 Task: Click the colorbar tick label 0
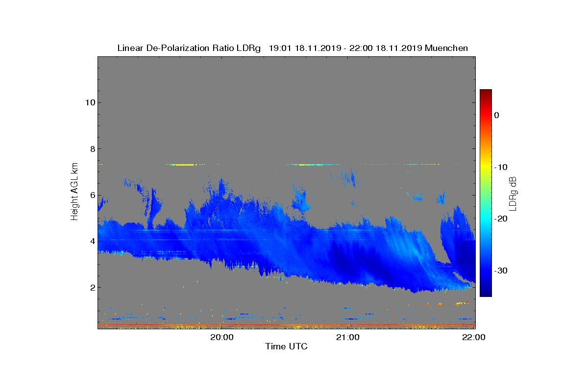tap(496, 115)
